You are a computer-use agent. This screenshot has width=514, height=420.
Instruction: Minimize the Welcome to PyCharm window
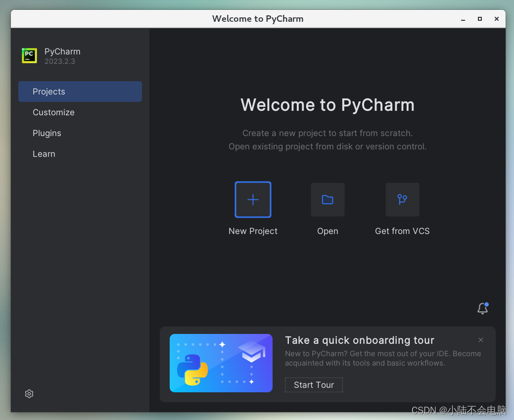[x=463, y=19]
